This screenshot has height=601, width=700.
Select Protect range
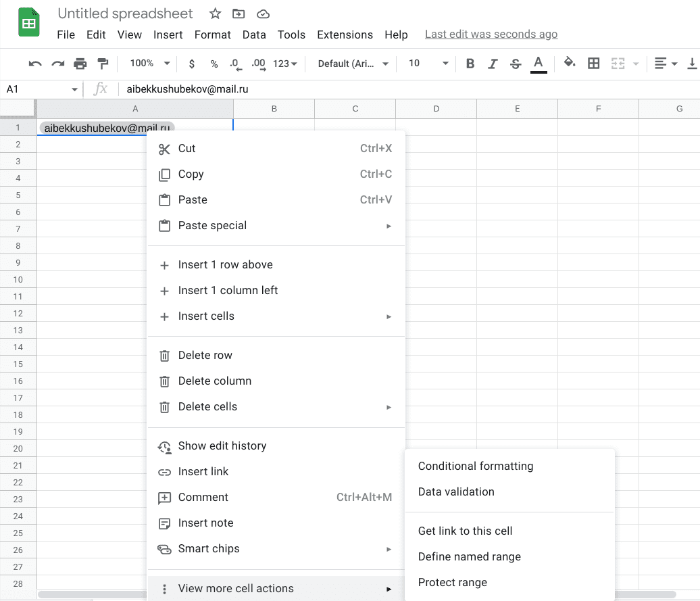510,583
